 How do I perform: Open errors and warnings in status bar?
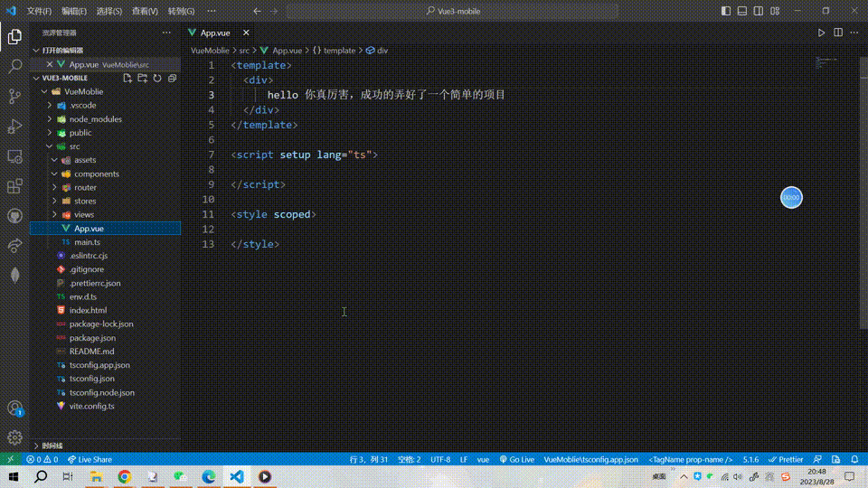click(x=42, y=459)
